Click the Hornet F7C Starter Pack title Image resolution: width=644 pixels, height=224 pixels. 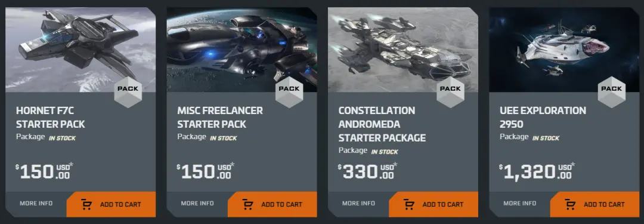(x=51, y=117)
